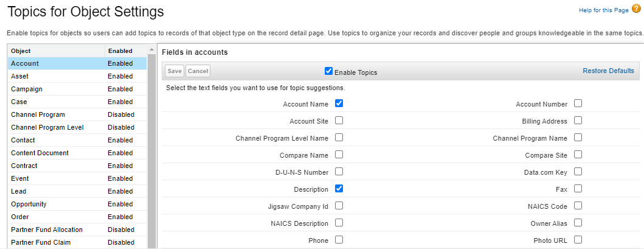Check the Phone field checkbox
Screen dimensions: 644x249
coord(339,240)
